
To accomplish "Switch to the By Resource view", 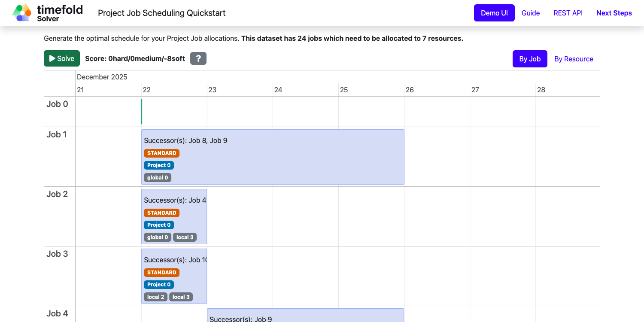I will pyautogui.click(x=574, y=59).
